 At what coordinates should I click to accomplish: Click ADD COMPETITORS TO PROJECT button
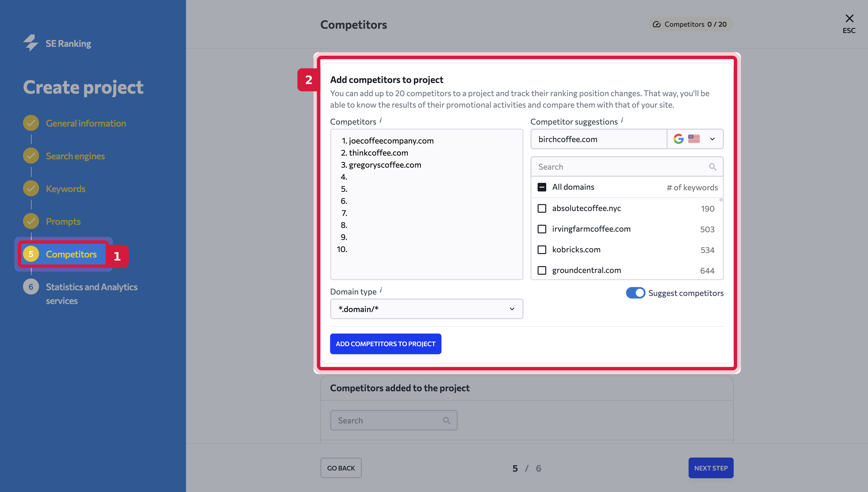pyautogui.click(x=385, y=344)
